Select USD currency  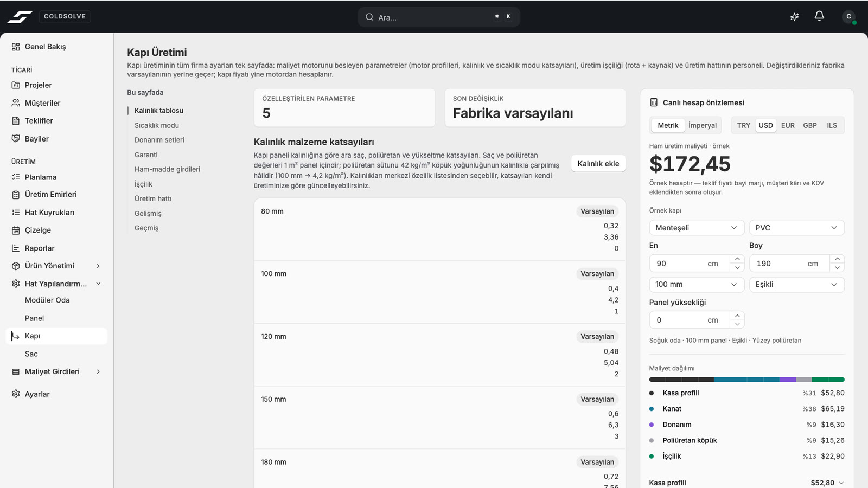765,125
